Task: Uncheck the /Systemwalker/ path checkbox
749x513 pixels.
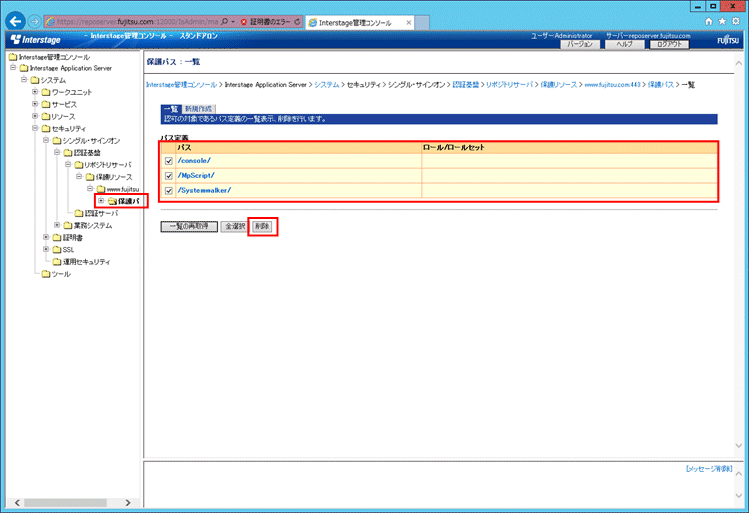Action: point(169,191)
